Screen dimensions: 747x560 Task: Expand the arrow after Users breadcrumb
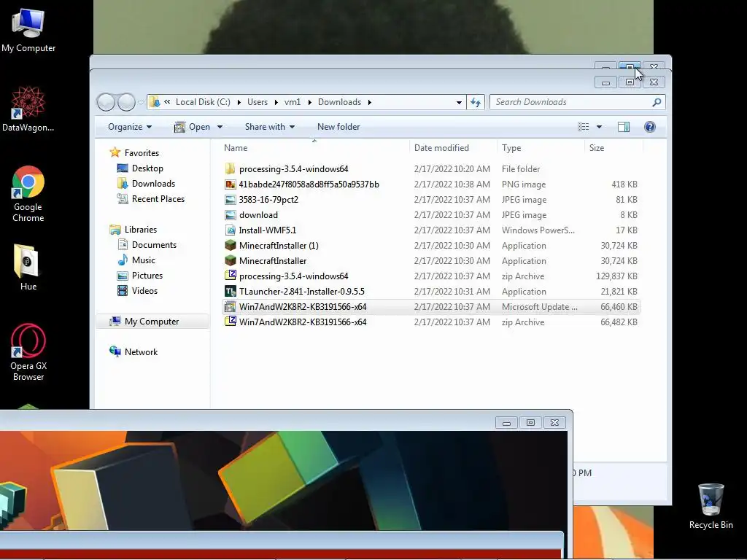click(x=276, y=102)
